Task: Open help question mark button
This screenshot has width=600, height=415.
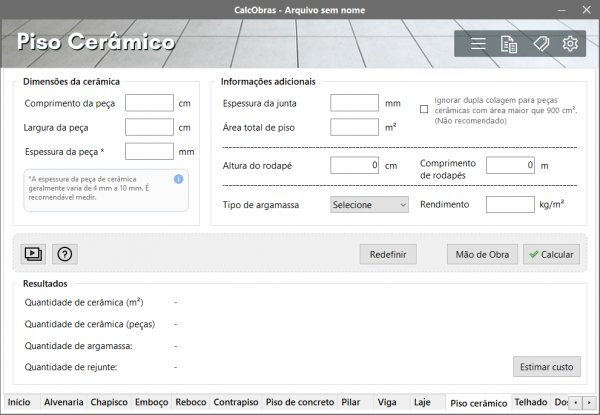Action: 65,254
